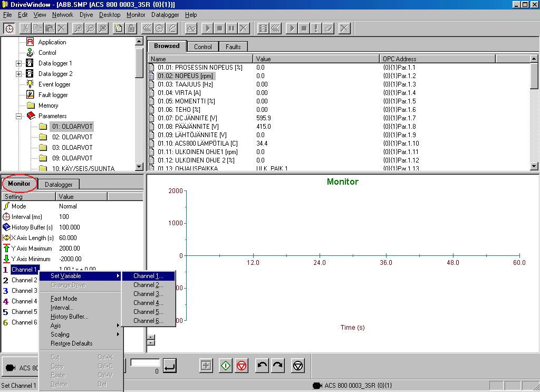Click the Paste toolbar icon
The image size is (540, 392).
coord(50,28)
